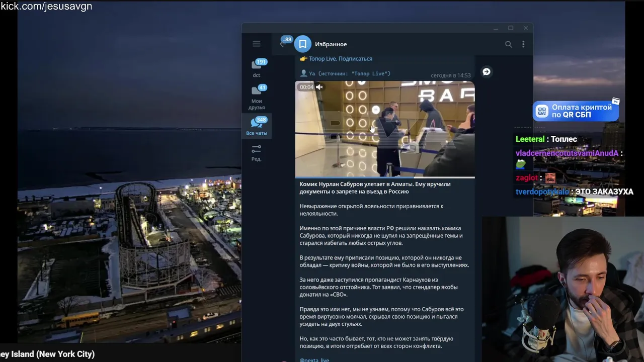
Task: Select the dct chat folder
Action: coord(257,68)
